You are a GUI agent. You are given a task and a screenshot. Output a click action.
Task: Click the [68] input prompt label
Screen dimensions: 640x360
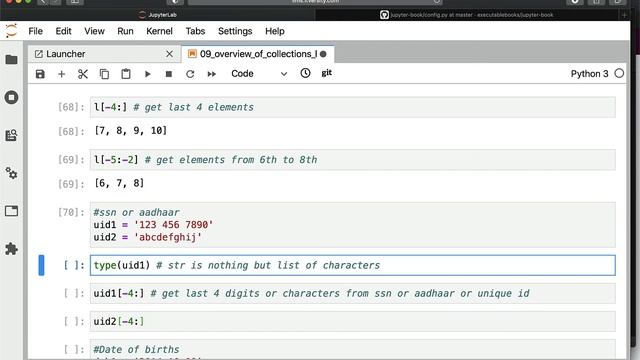click(71, 107)
